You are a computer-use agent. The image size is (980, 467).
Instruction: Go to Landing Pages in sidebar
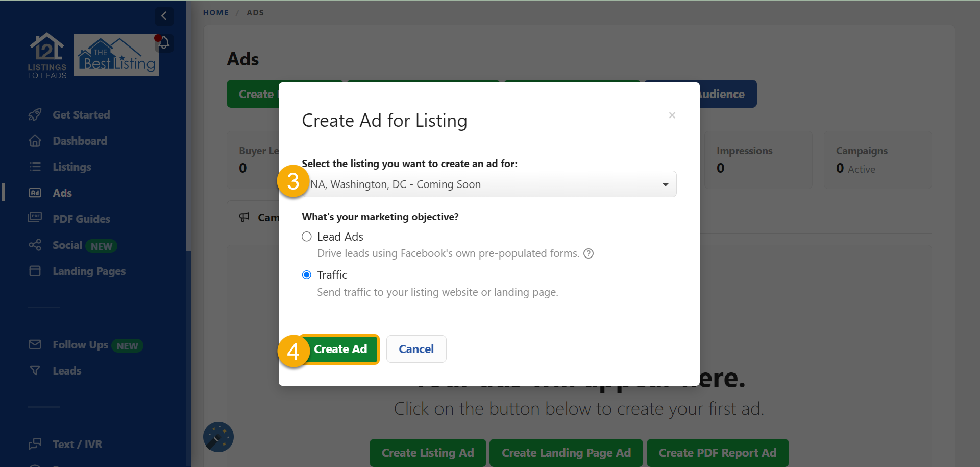tap(89, 271)
